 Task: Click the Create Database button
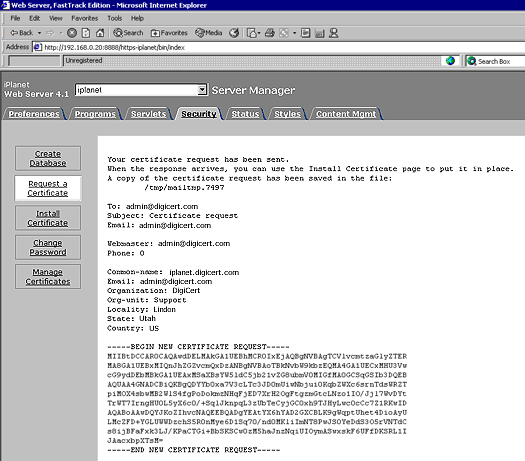coord(48,158)
